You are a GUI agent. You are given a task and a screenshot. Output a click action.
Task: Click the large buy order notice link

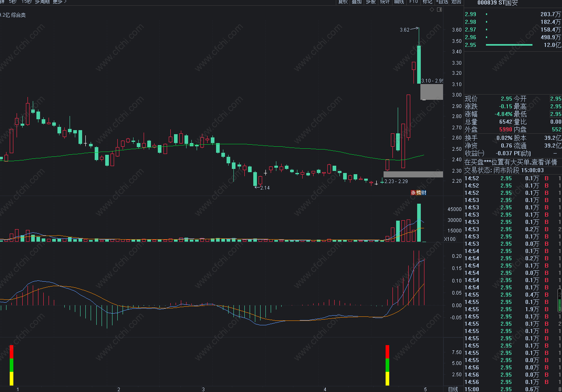coord(511,162)
